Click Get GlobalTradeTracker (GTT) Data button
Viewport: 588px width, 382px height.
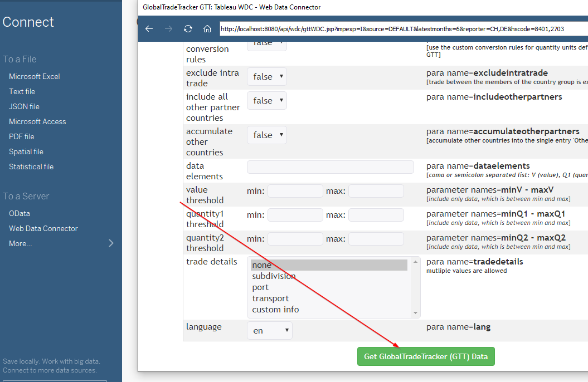pyautogui.click(x=426, y=356)
